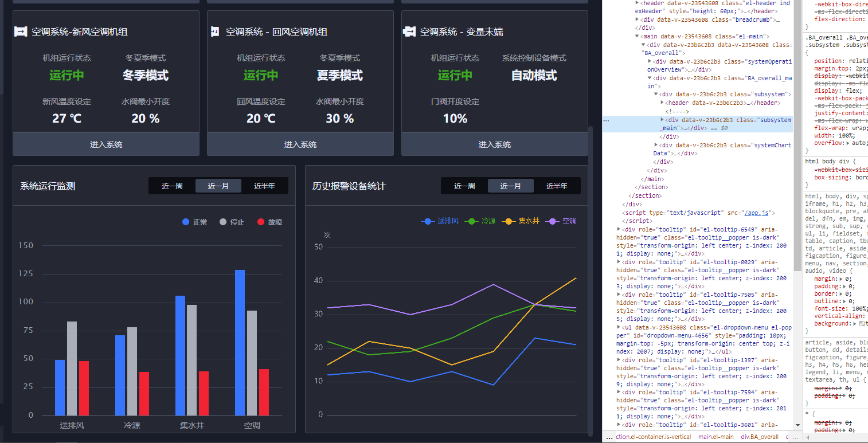Image resolution: width=868 pixels, height=443 pixels.
Task: Select 近半年 in the 系统运行监测 panel
Action: [x=264, y=186]
